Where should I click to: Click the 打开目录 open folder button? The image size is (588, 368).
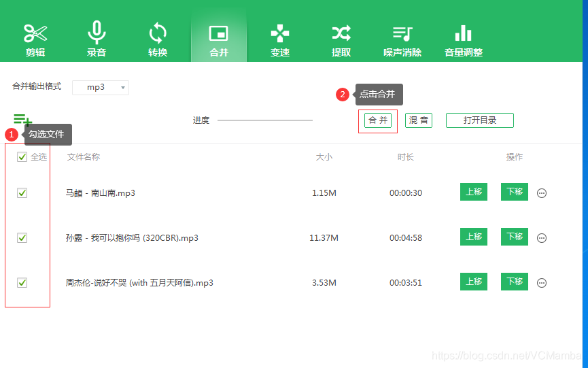pyautogui.click(x=480, y=120)
